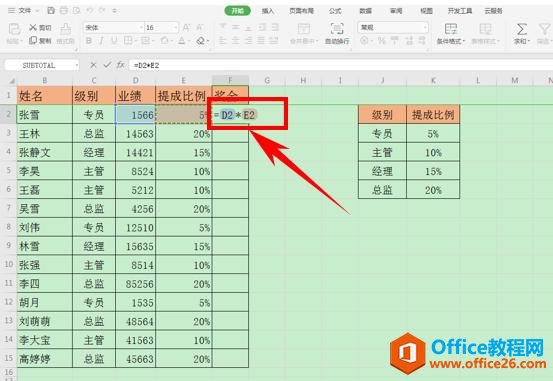
Task: Click the Decrease Font Size A- icon
Action: pyautogui.click(x=200, y=27)
